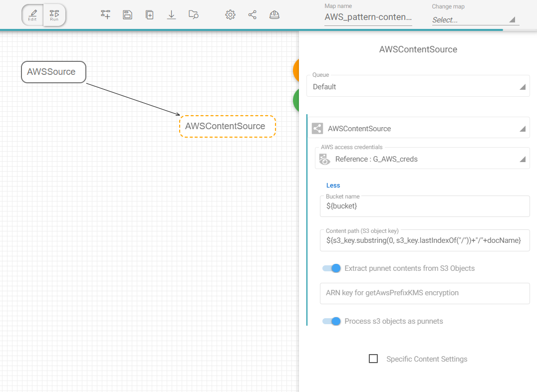Toggle Process s3 objects as punnets
The width and height of the screenshot is (537, 392).
pos(331,321)
